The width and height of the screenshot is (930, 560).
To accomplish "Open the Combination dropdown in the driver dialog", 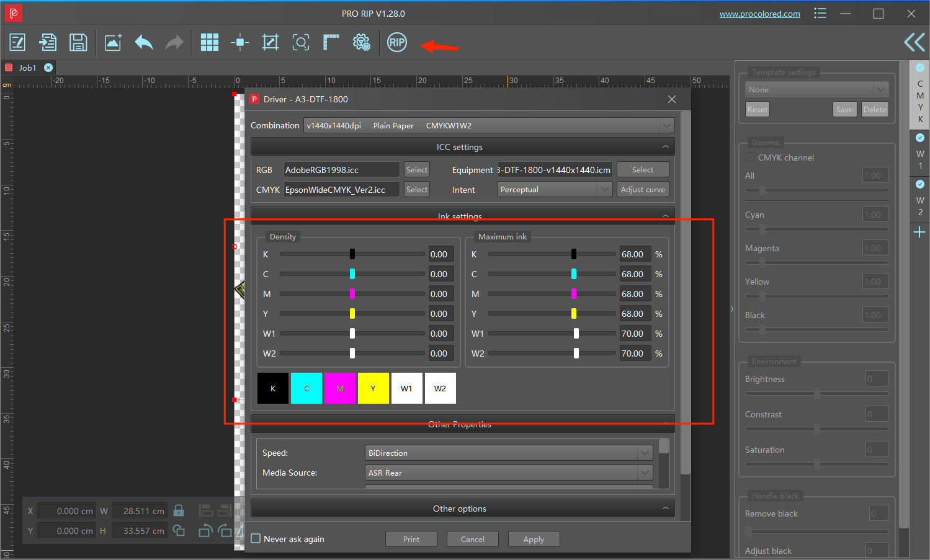I will 666,125.
